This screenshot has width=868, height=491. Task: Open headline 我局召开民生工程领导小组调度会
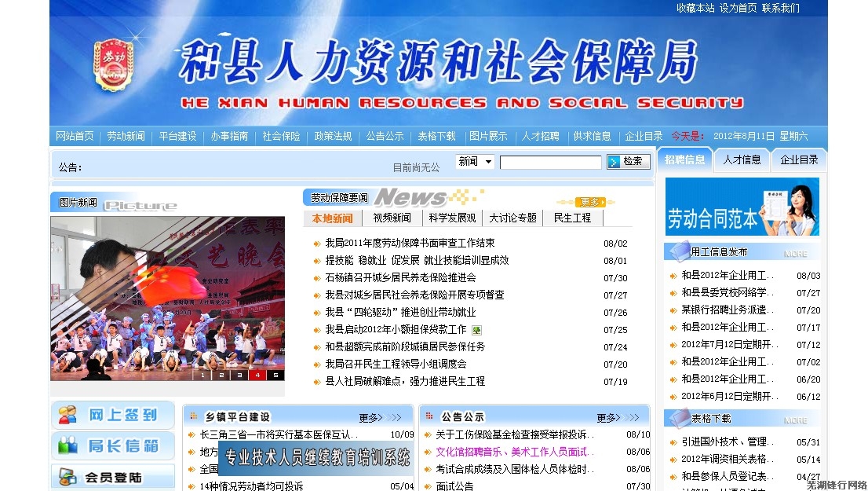coord(396,364)
